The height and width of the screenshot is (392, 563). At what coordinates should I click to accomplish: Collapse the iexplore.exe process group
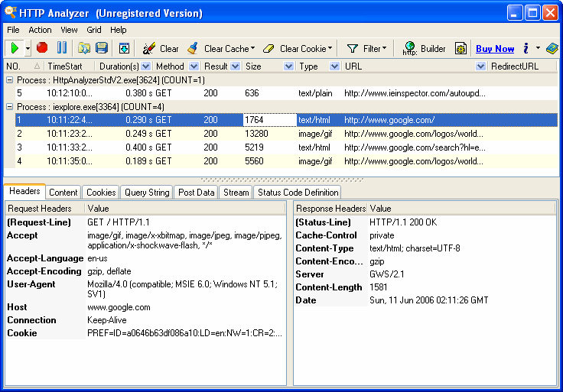click(x=10, y=106)
